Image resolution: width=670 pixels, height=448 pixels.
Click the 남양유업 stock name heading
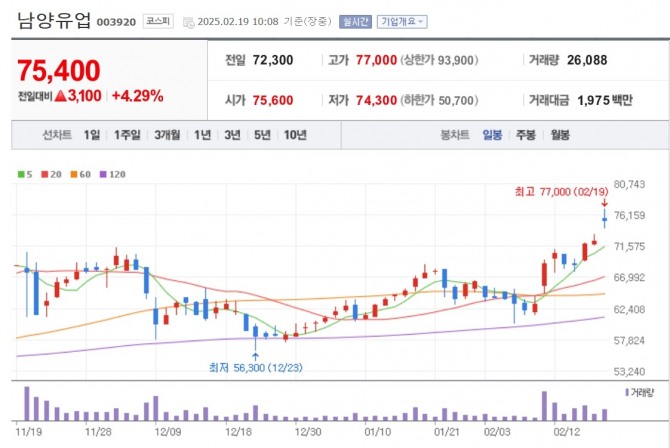(54, 21)
